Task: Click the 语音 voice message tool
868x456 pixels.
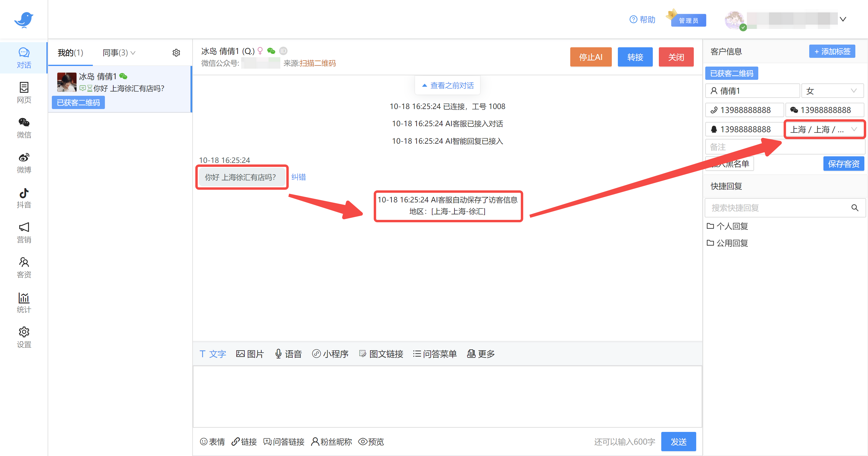Action: (x=288, y=354)
